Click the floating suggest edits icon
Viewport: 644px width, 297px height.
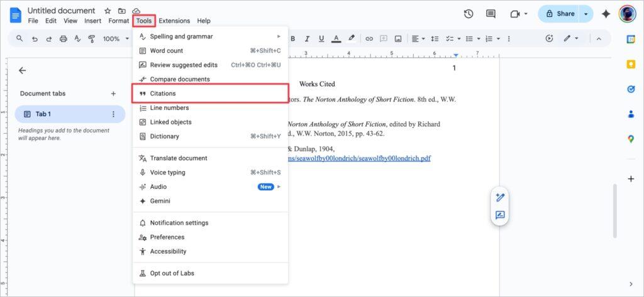[x=500, y=215]
